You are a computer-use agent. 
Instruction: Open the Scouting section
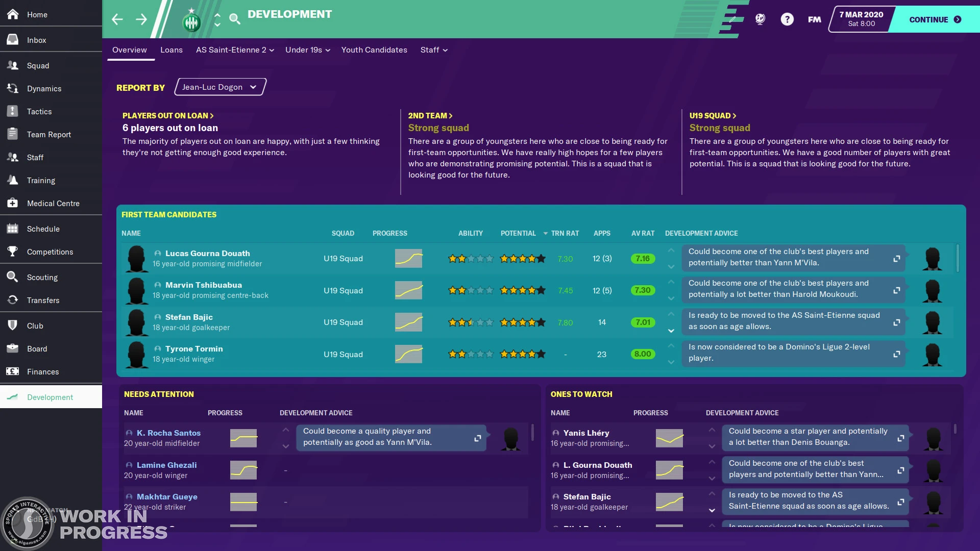[x=42, y=277]
